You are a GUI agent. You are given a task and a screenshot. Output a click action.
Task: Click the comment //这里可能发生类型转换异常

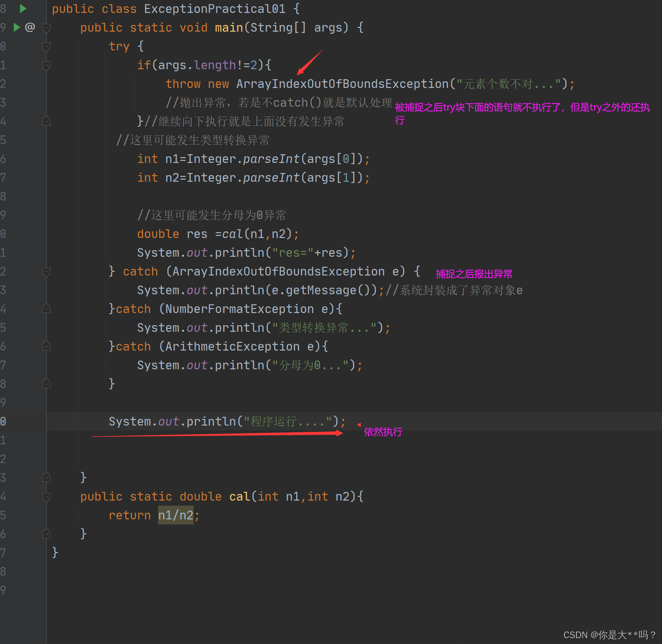tap(193, 140)
